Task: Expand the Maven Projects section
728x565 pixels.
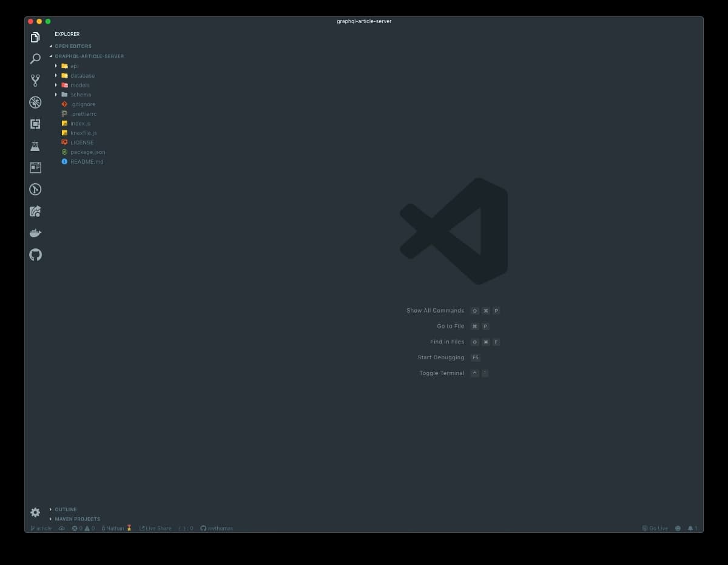Action: (x=77, y=519)
